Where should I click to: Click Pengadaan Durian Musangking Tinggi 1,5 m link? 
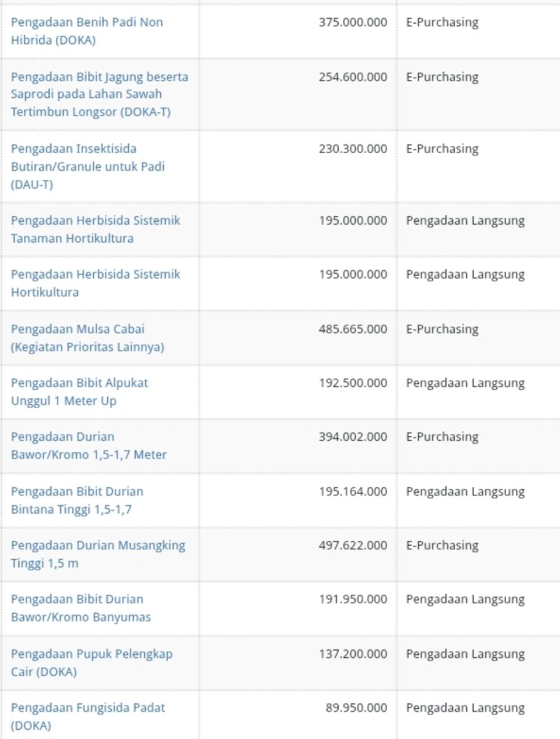[x=98, y=554]
